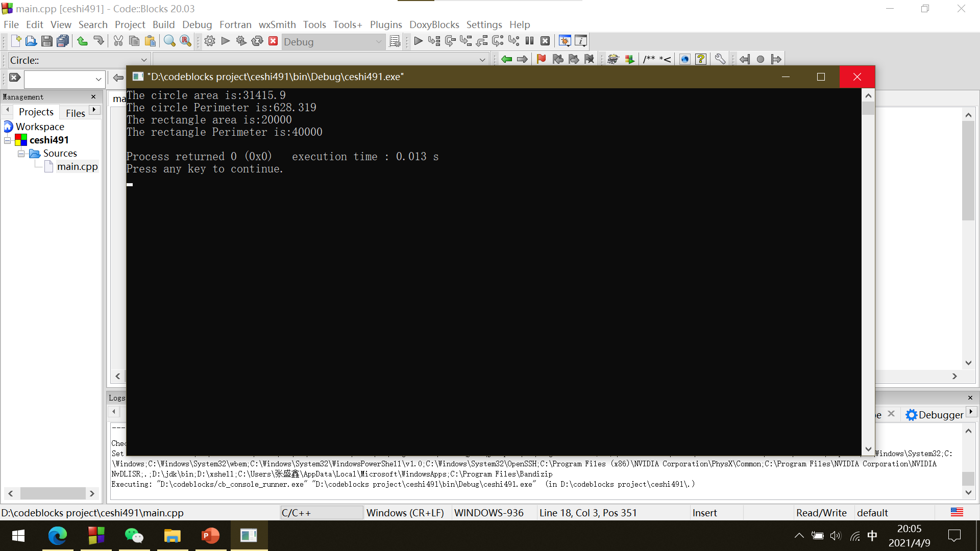This screenshot has height=551, width=980.
Task: Click the Find magnifier icon
Action: coord(169,41)
